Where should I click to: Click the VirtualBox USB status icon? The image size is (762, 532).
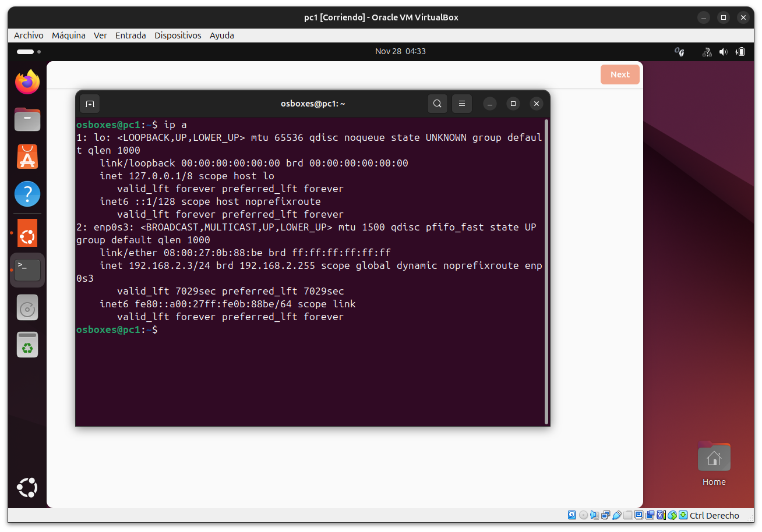617,515
